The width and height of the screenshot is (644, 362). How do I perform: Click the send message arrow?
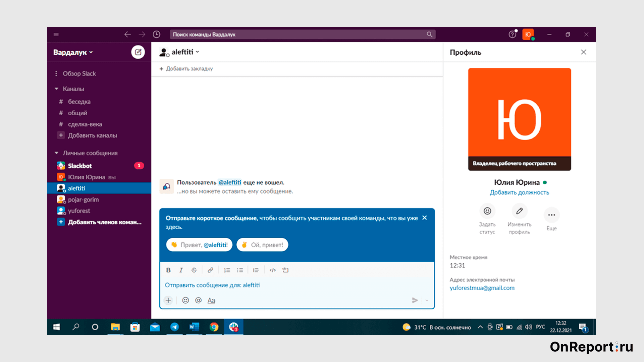(415, 300)
